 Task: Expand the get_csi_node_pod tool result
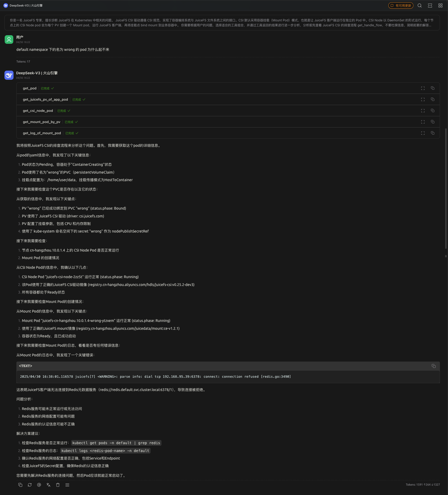[x=422, y=111]
